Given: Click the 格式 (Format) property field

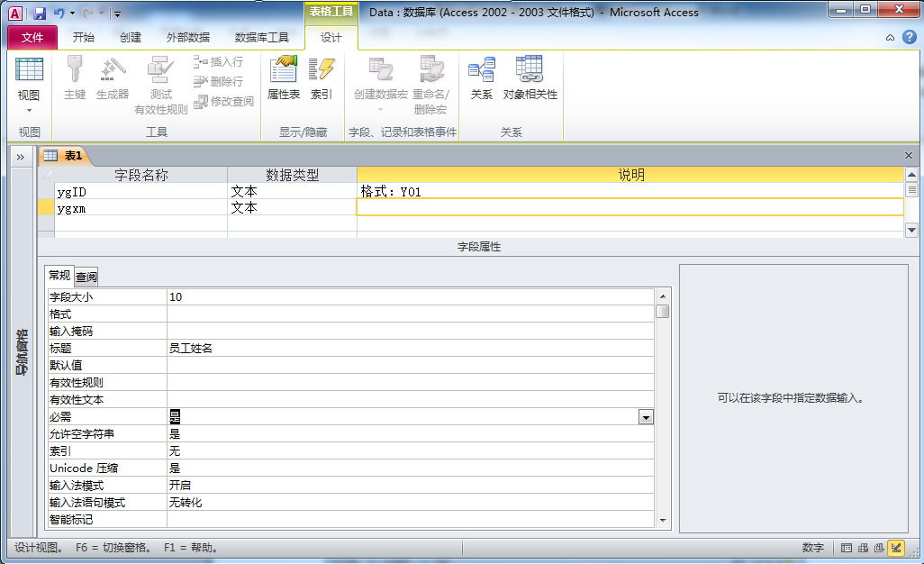Looking at the screenshot, I should point(410,314).
